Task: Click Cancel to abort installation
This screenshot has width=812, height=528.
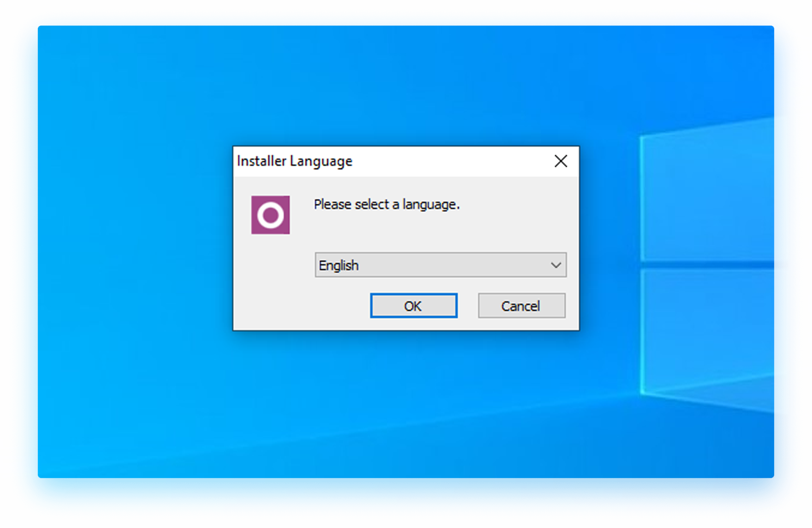Action: click(x=521, y=306)
